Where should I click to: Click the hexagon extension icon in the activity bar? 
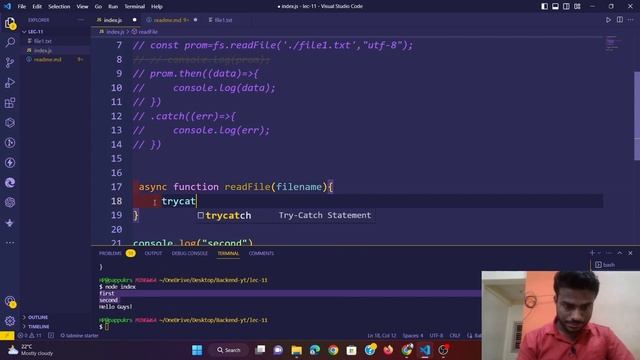click(x=10, y=122)
